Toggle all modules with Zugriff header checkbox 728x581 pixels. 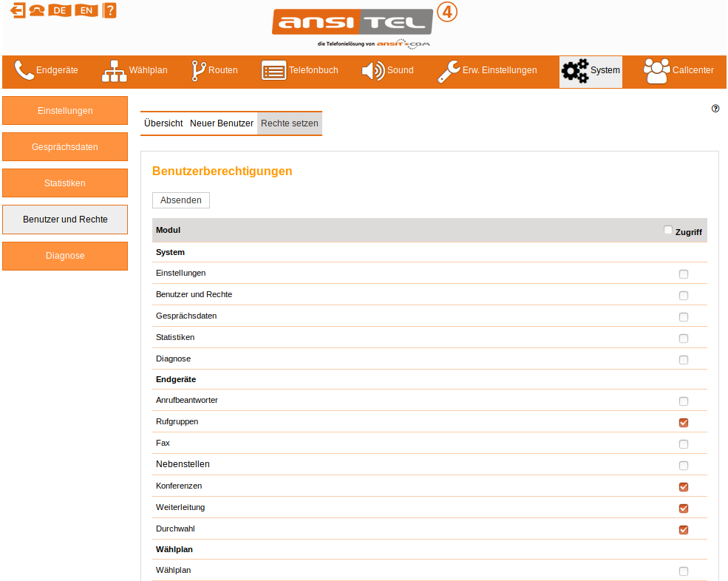[x=668, y=231]
